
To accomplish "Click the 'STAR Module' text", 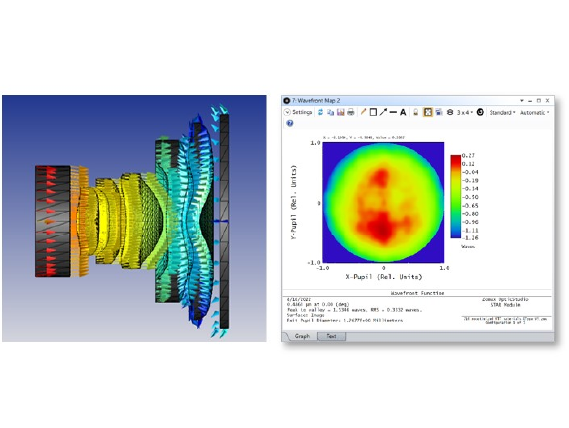I will [x=505, y=305].
